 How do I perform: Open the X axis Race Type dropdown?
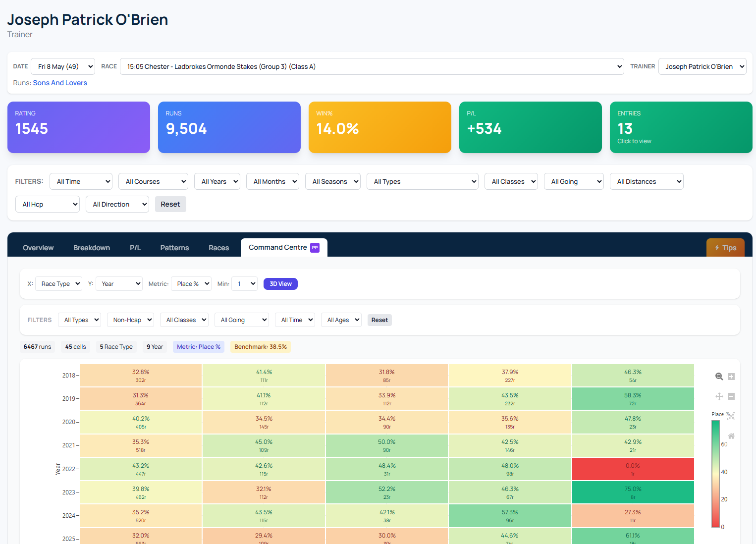point(59,284)
